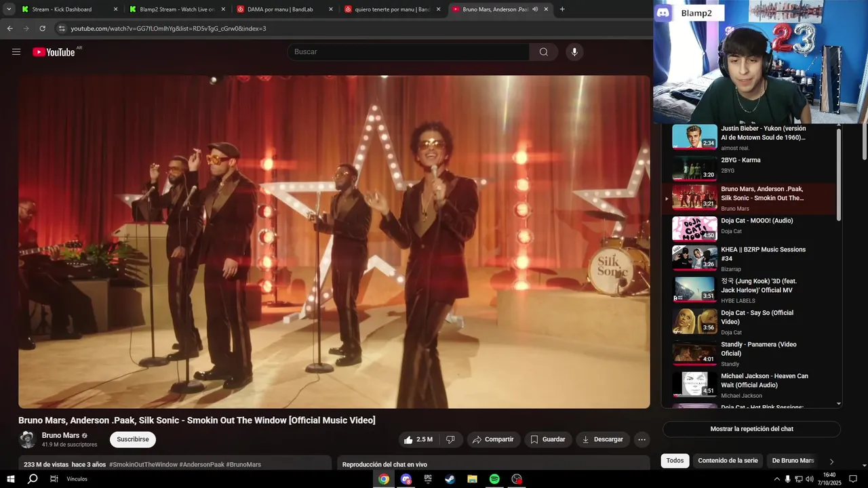Click the microphone tray icon
Viewport: 868px width, 488px height.
coord(787,479)
